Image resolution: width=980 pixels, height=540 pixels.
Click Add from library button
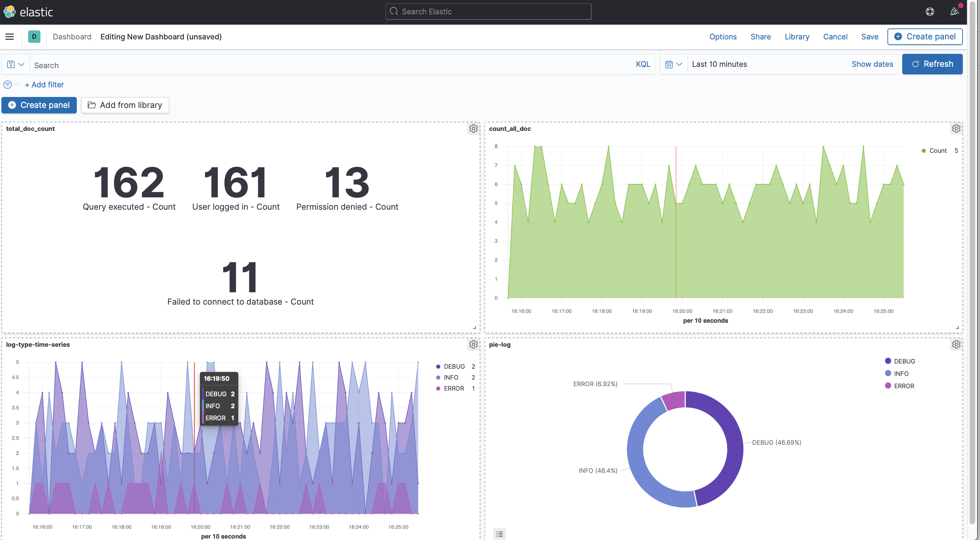(x=125, y=105)
